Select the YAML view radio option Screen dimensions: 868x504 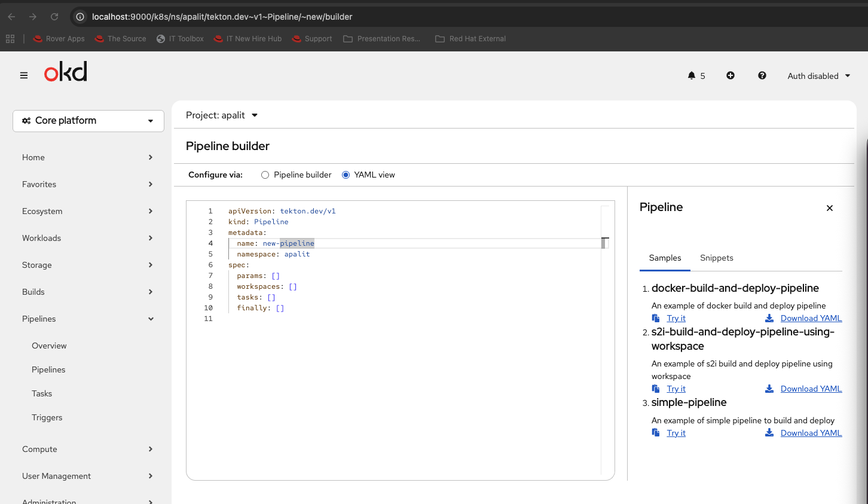(x=346, y=175)
